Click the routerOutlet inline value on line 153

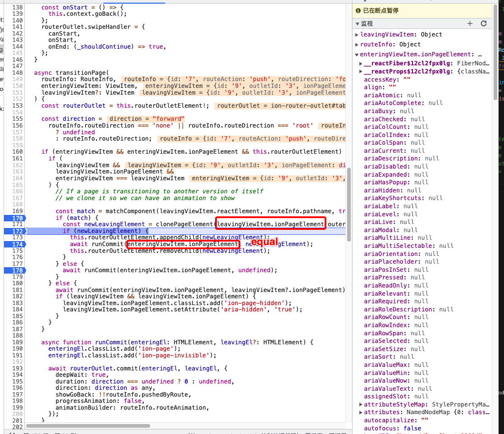pyautogui.click(x=280, y=106)
